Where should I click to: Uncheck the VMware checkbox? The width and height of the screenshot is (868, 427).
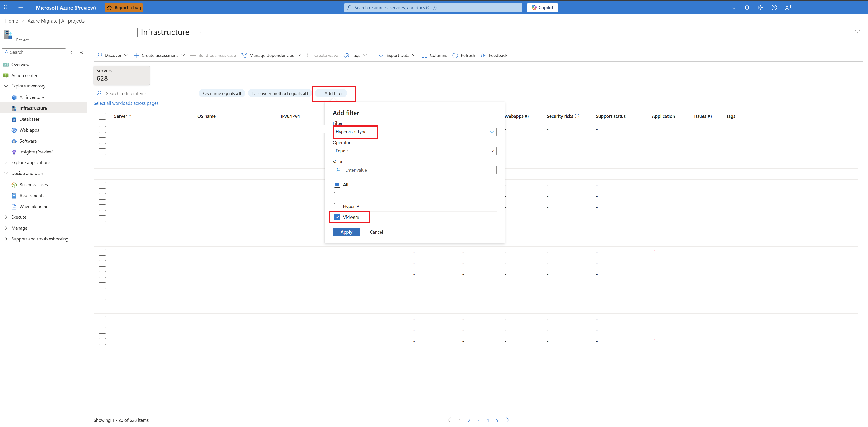[337, 217]
